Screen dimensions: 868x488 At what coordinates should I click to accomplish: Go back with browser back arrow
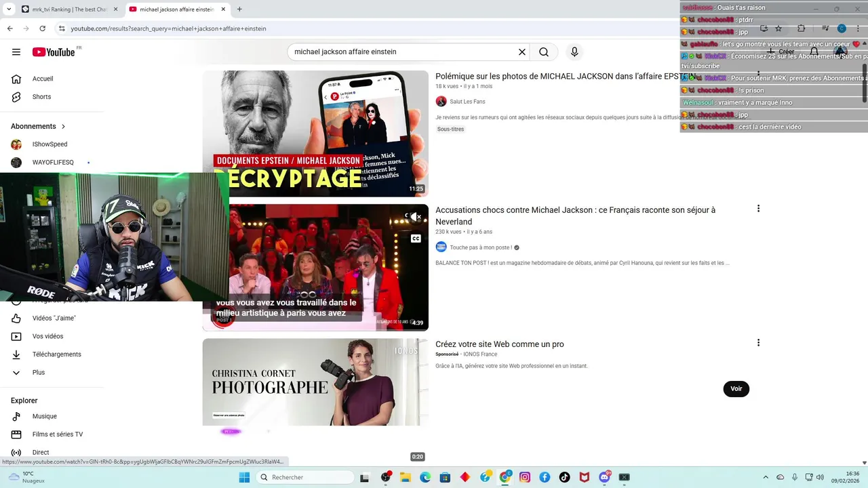(x=9, y=28)
